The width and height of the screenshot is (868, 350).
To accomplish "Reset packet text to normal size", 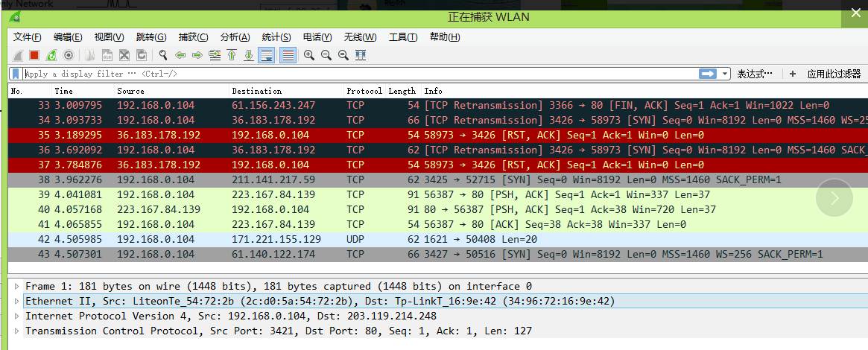I will pyautogui.click(x=343, y=55).
